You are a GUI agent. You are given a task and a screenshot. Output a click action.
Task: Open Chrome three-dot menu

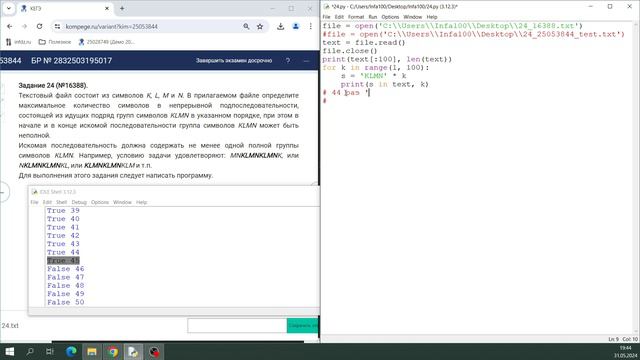pyautogui.click(x=311, y=27)
